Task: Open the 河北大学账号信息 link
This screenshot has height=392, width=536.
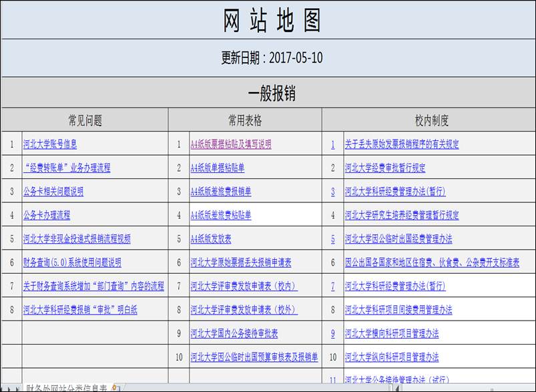Action: pos(50,144)
